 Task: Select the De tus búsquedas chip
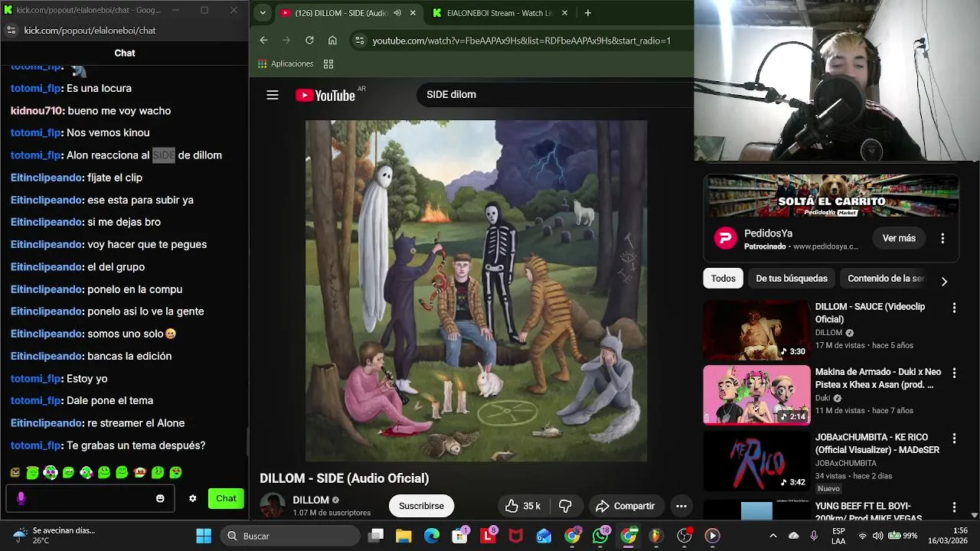(x=792, y=279)
